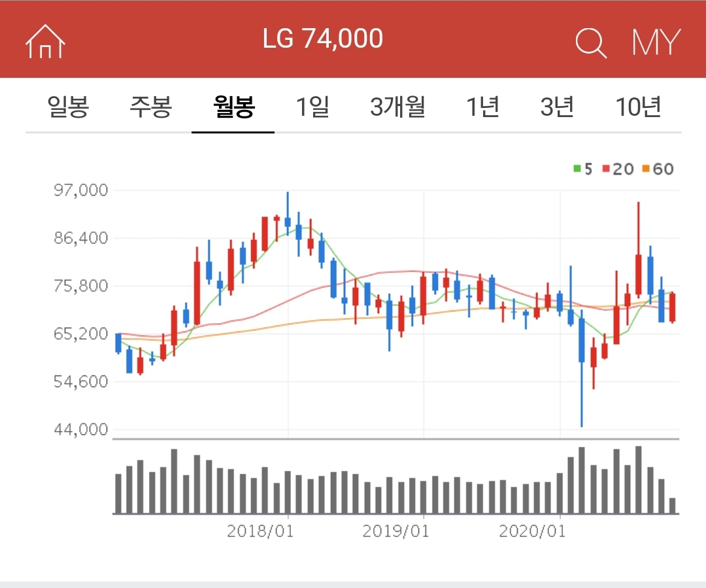Switch to the 3년 chart tab

(x=558, y=107)
